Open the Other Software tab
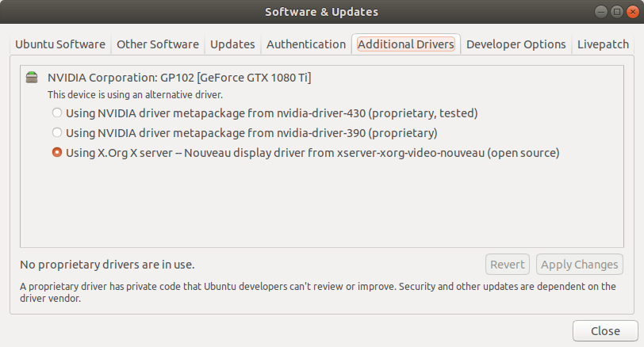 click(x=158, y=44)
